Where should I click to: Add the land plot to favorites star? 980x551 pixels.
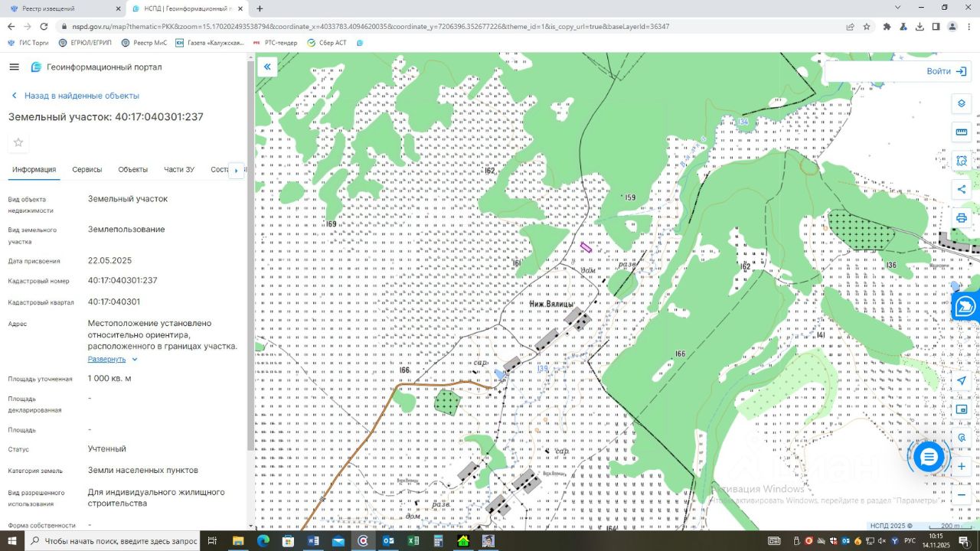[x=18, y=142]
